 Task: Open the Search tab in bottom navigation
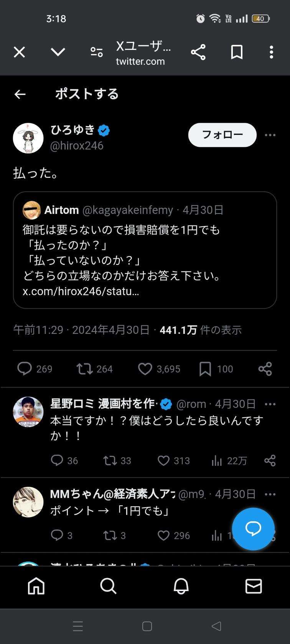108,586
